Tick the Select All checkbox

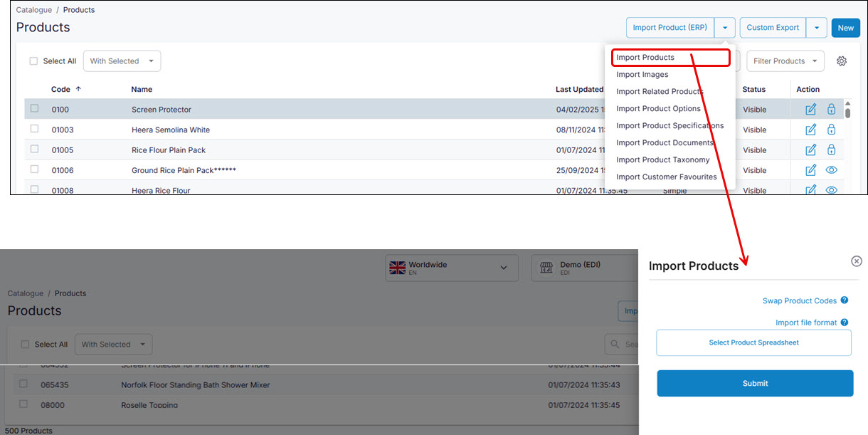point(33,61)
